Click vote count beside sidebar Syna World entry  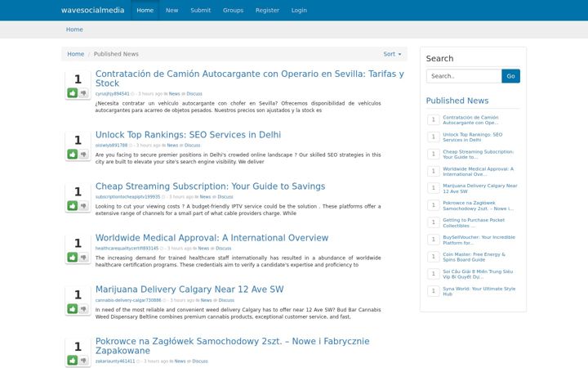pos(433,291)
